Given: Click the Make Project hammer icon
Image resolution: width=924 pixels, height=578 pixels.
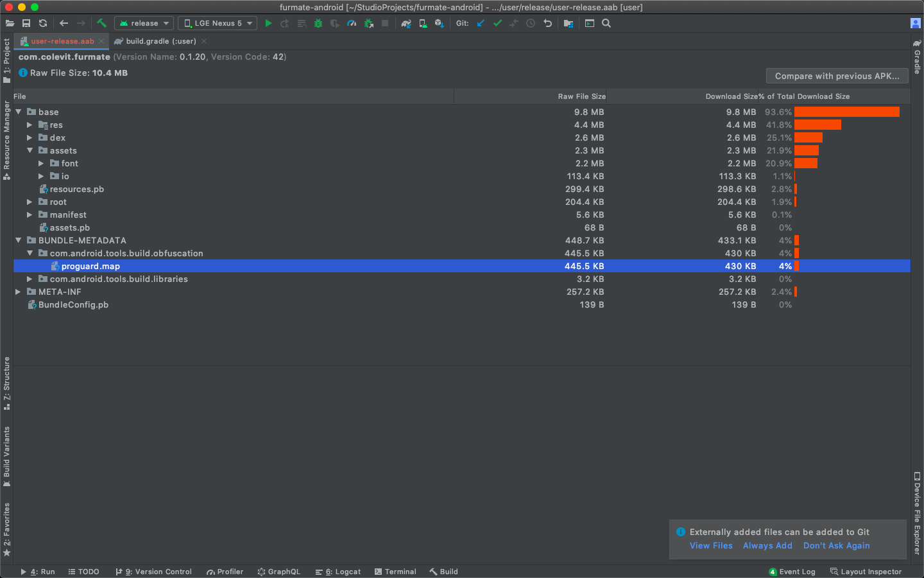Looking at the screenshot, I should click(x=101, y=23).
